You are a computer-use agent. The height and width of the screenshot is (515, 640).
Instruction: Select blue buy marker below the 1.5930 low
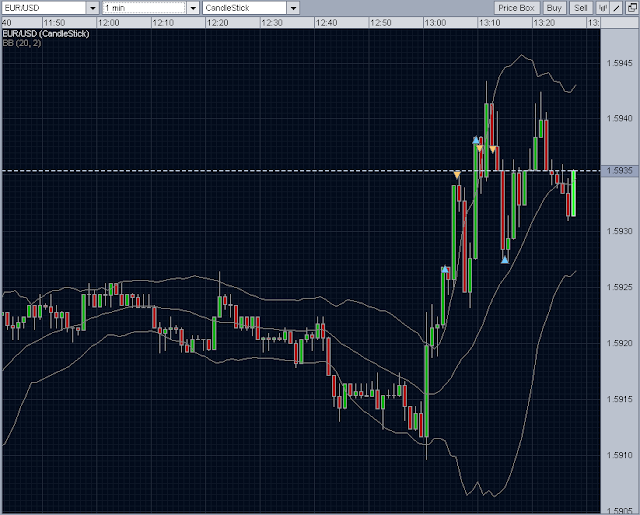(x=505, y=260)
